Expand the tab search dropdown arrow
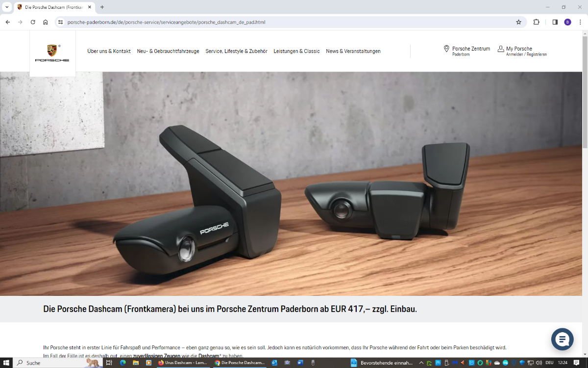The image size is (588, 368). coord(7,7)
